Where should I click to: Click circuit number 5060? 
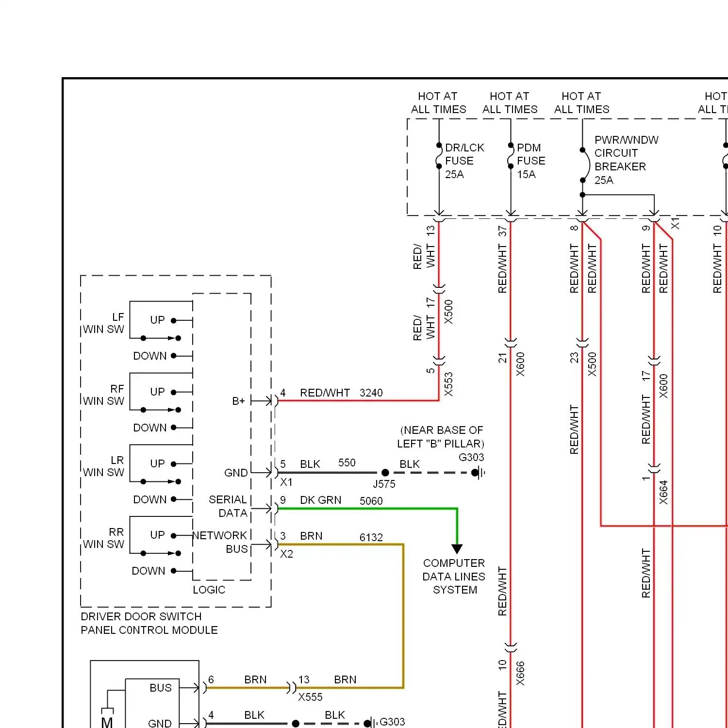[x=371, y=501]
